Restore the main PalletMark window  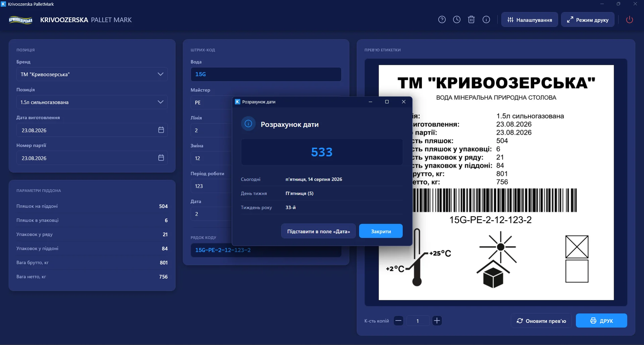[x=618, y=4]
